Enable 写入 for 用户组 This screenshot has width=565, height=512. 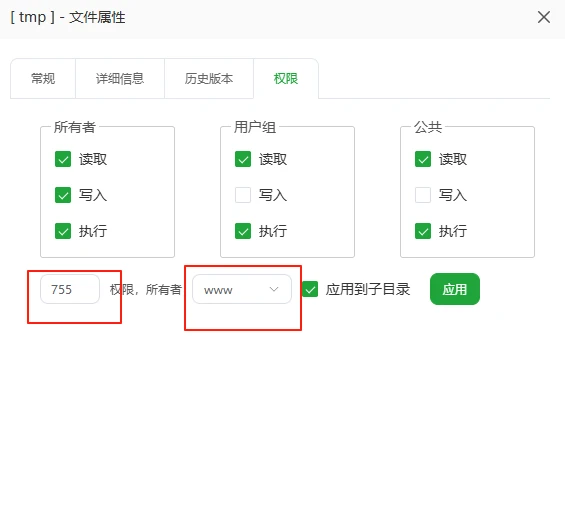pyautogui.click(x=243, y=195)
